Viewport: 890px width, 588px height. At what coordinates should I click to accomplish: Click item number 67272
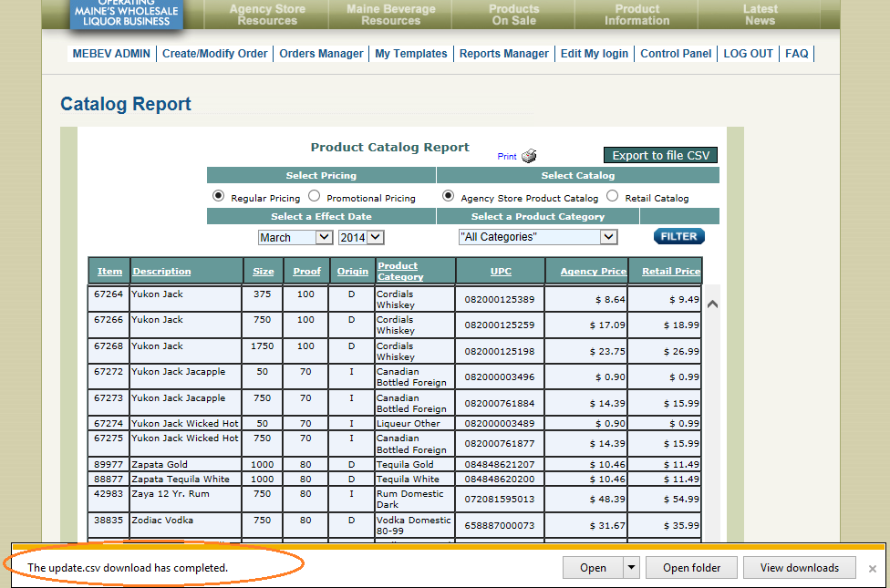click(x=109, y=372)
